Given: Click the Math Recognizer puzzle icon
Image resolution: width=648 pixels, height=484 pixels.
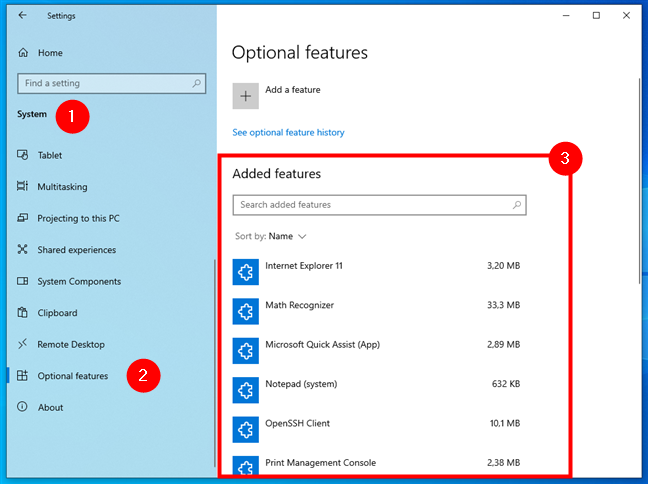Looking at the screenshot, I should coord(245,311).
